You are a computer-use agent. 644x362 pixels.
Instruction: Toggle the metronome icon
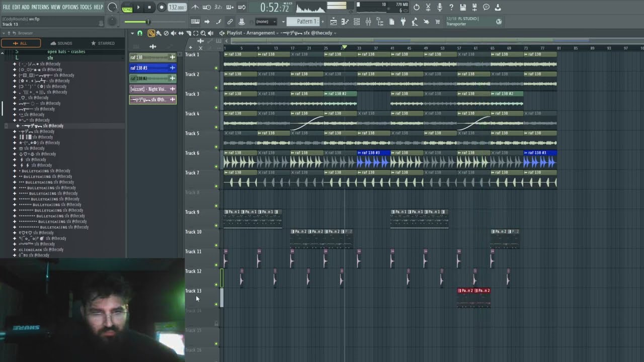point(195,7)
